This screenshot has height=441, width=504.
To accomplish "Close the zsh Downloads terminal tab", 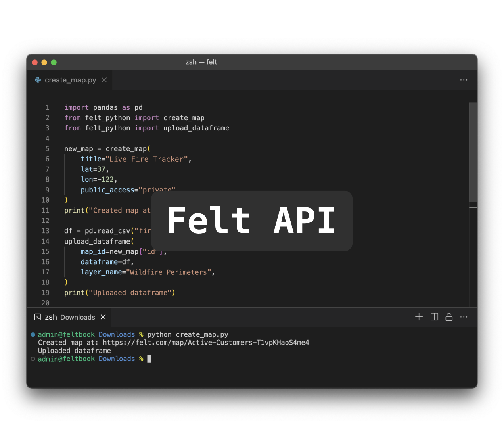I will coord(103,317).
